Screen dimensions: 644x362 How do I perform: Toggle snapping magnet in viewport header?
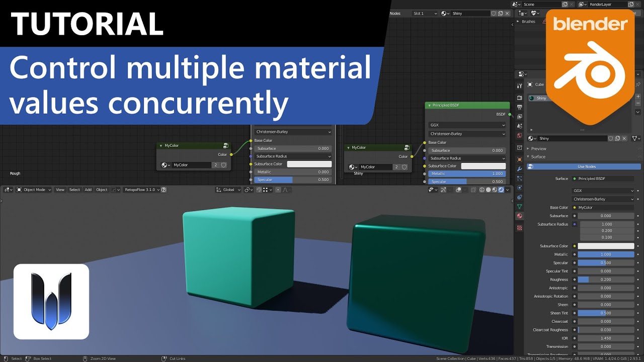pos(259,190)
